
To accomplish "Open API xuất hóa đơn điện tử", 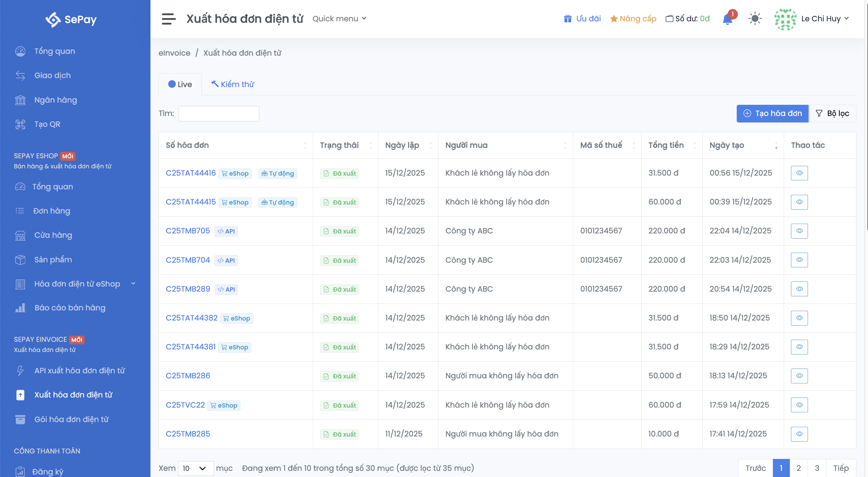I will [x=79, y=371].
